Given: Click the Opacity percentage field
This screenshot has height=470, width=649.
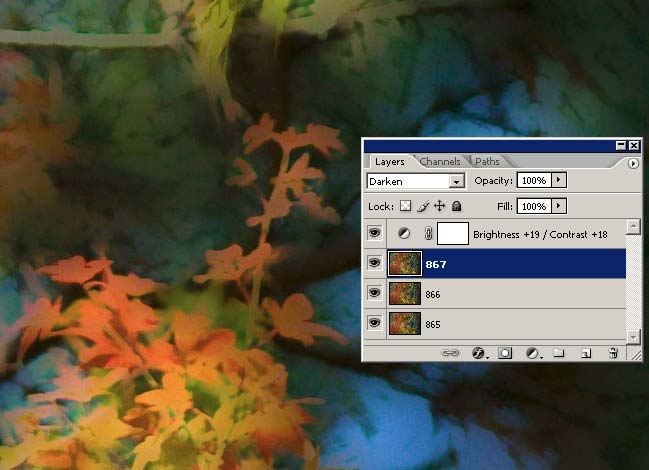Looking at the screenshot, I should [x=533, y=180].
